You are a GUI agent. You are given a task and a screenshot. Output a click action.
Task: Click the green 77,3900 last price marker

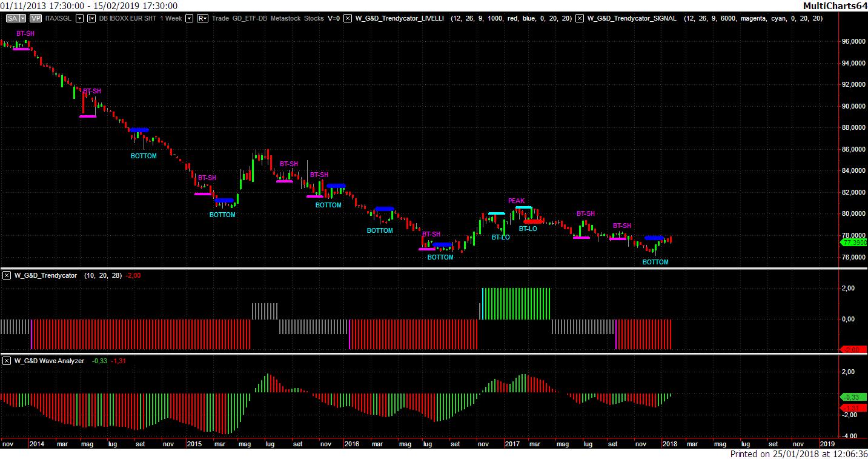coord(853,243)
